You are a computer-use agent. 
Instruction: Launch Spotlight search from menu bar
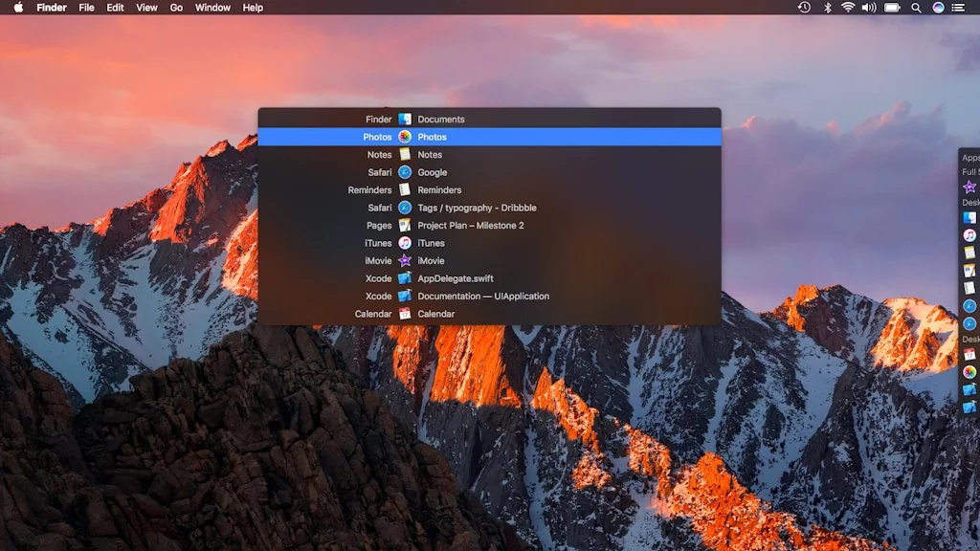click(x=916, y=8)
